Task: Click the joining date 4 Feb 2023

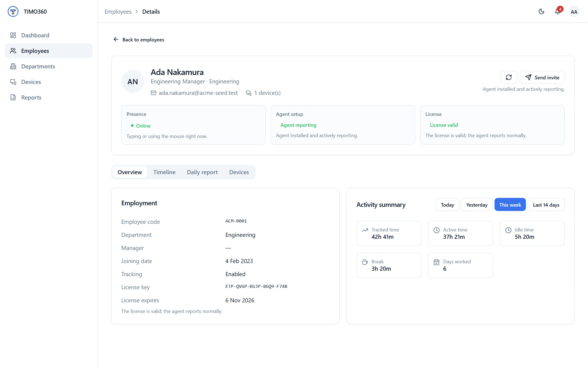Action: [x=239, y=261]
